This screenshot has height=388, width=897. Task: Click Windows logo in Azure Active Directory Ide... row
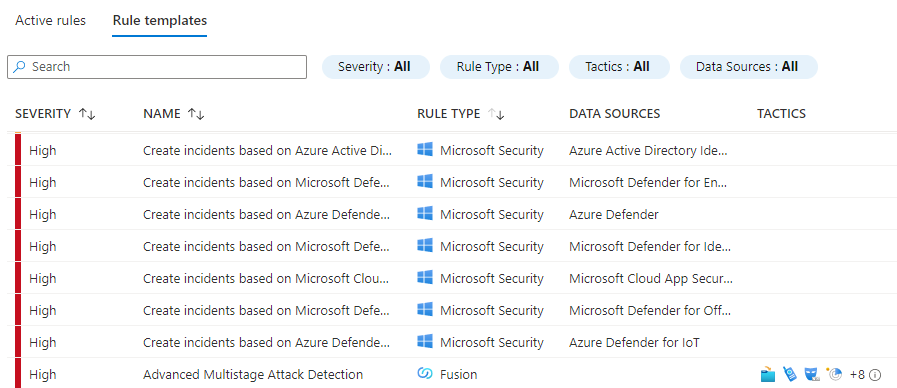(x=425, y=150)
